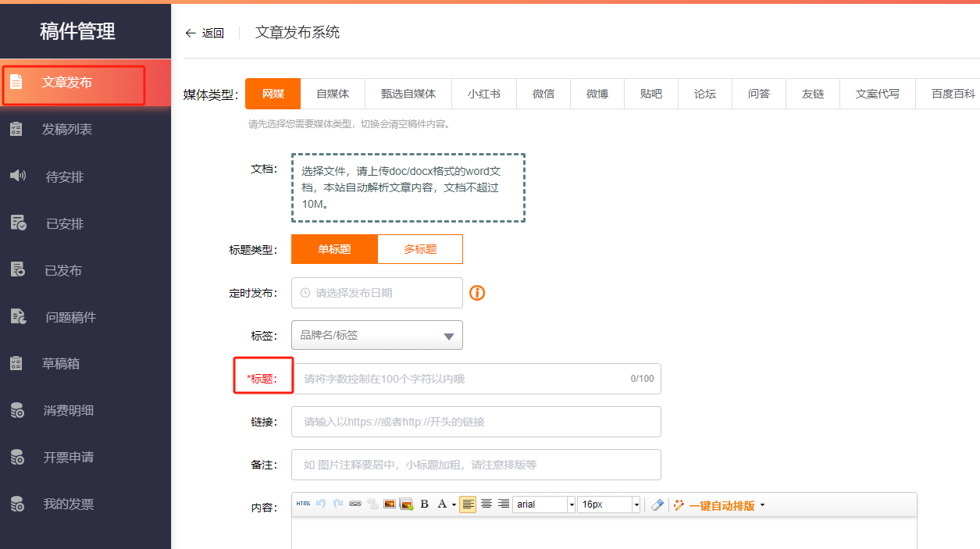Viewport: 980px width, 549px height.
Task: Insert a single image via toolbar
Action: 390,504
